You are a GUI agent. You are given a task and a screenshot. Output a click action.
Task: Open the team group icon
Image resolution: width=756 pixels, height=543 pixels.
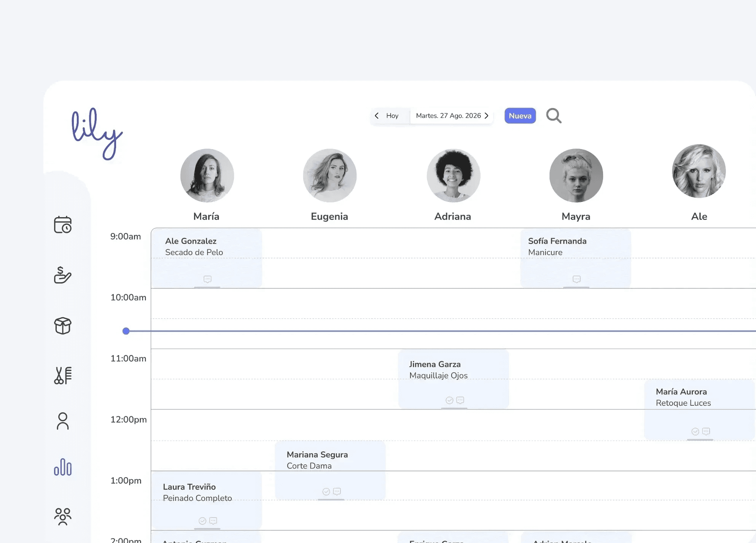tap(63, 516)
